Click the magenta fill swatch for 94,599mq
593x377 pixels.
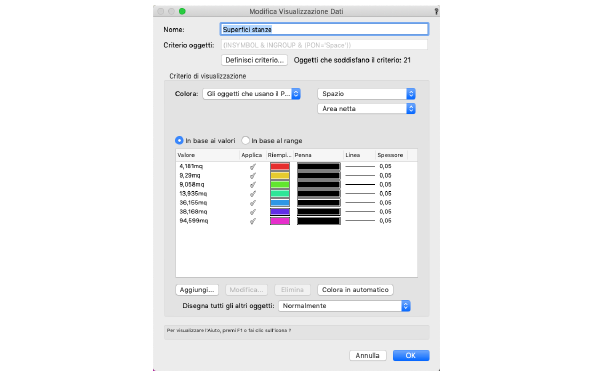click(280, 221)
